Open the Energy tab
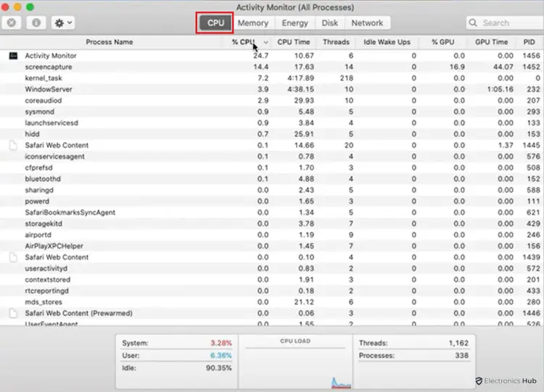The height and width of the screenshot is (392, 544). pyautogui.click(x=294, y=23)
